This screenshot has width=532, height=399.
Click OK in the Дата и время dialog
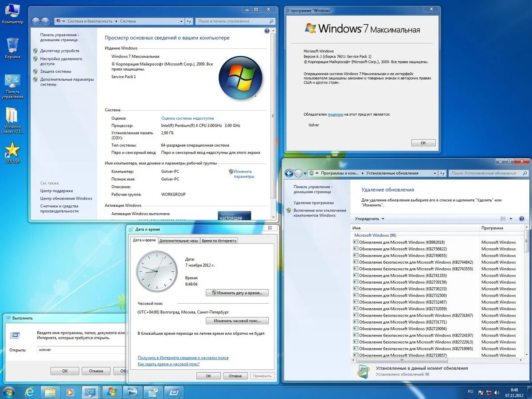[x=208, y=376]
